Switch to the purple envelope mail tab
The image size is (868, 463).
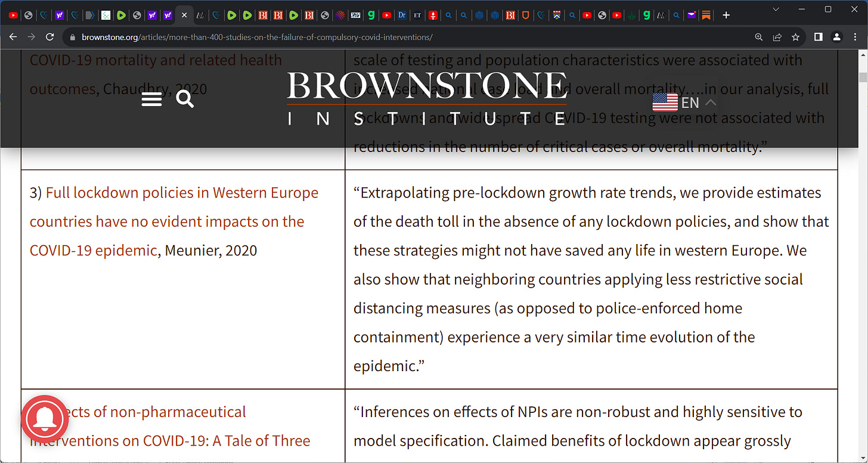pos(691,15)
